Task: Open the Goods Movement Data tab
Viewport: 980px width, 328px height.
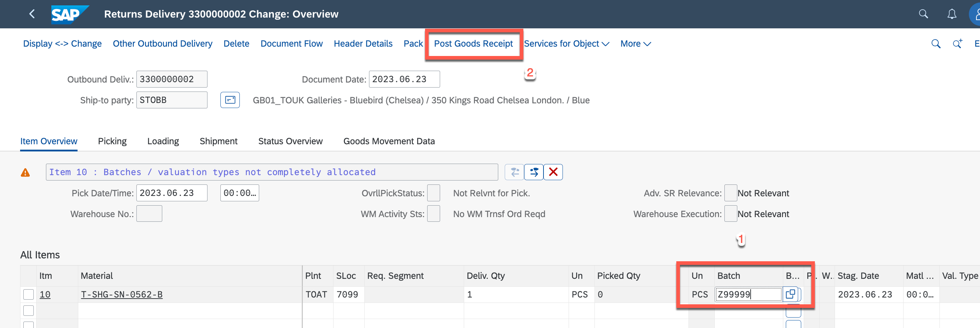Action: pos(388,141)
